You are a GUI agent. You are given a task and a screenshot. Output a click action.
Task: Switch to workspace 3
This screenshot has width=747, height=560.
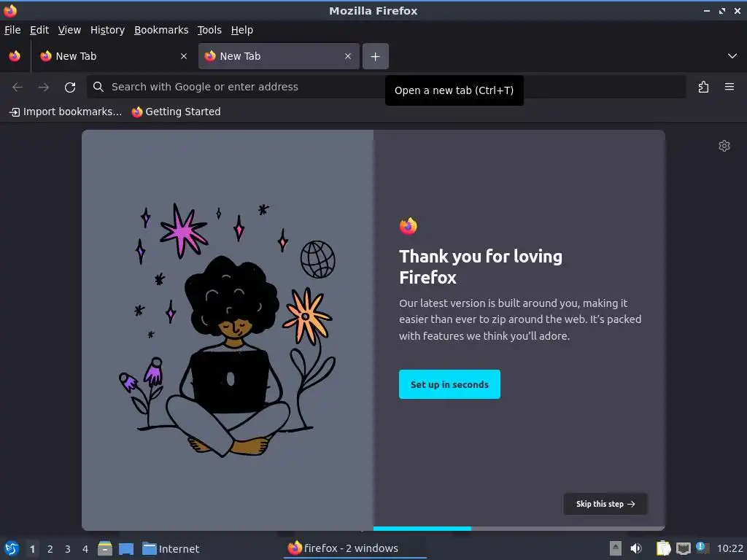pos(68,549)
